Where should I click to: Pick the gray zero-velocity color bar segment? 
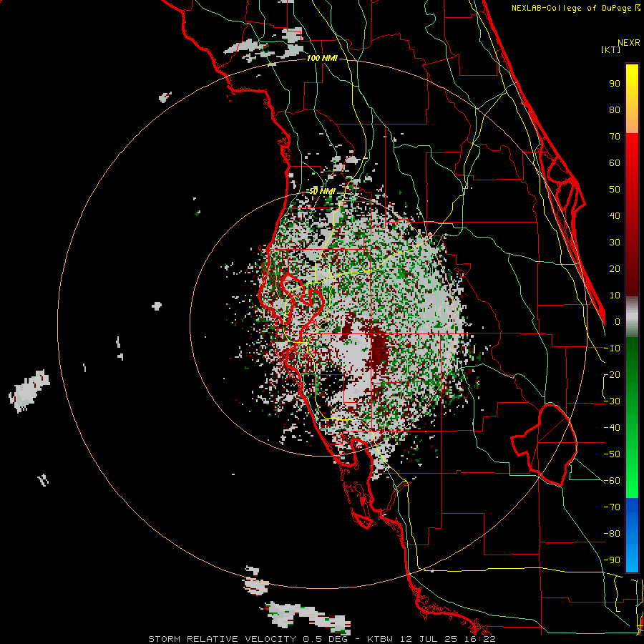pyautogui.click(x=632, y=317)
